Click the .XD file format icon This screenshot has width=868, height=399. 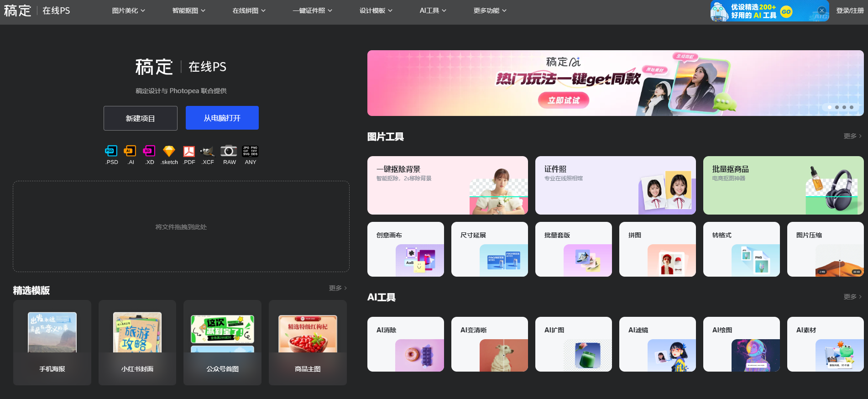coord(149,151)
